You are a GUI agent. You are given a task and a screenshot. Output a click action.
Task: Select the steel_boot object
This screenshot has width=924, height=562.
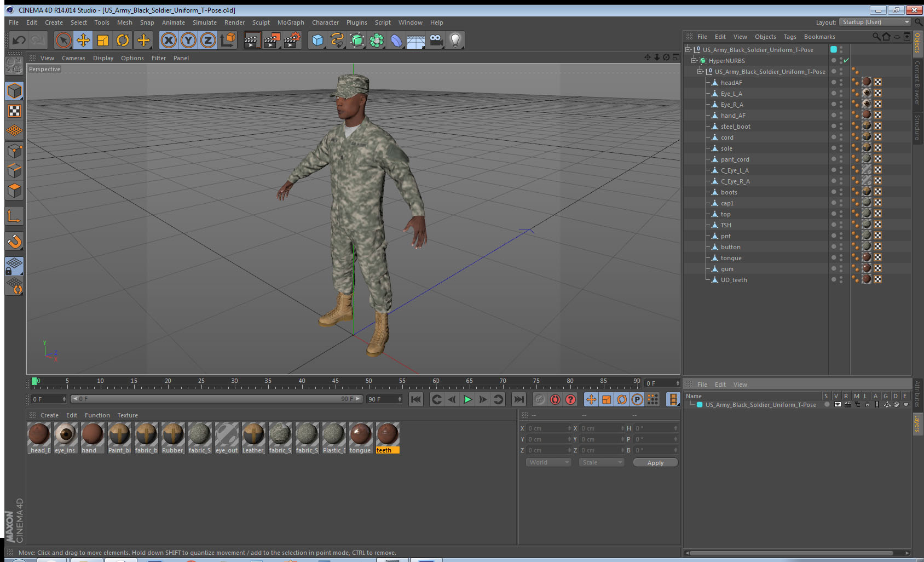(735, 127)
